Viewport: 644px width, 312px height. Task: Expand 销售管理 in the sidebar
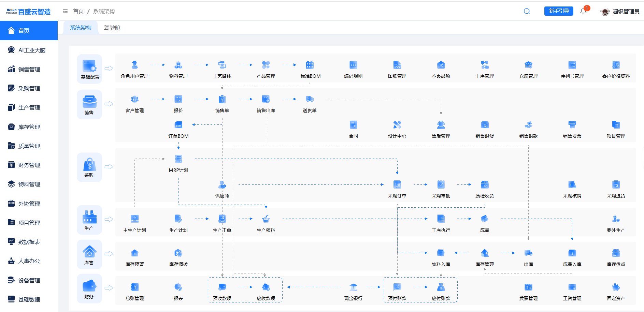click(x=29, y=69)
